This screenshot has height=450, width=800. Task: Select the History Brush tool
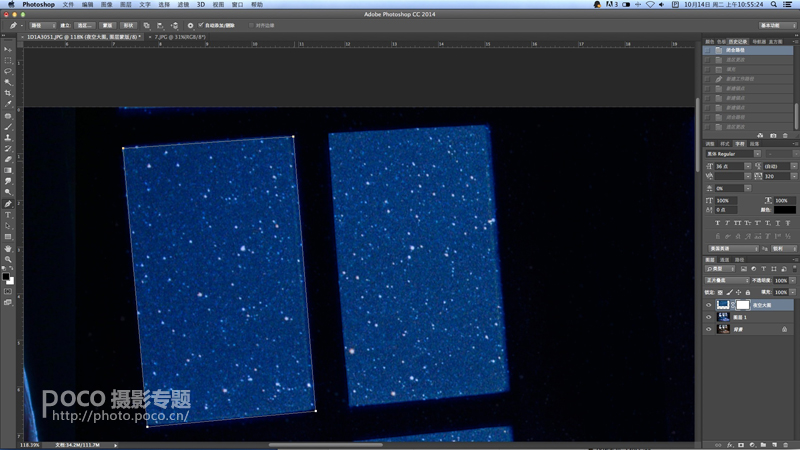8,148
